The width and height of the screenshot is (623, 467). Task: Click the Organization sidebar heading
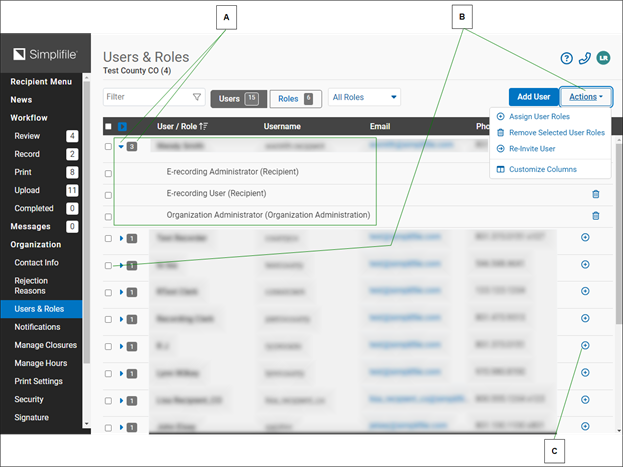tap(36, 244)
